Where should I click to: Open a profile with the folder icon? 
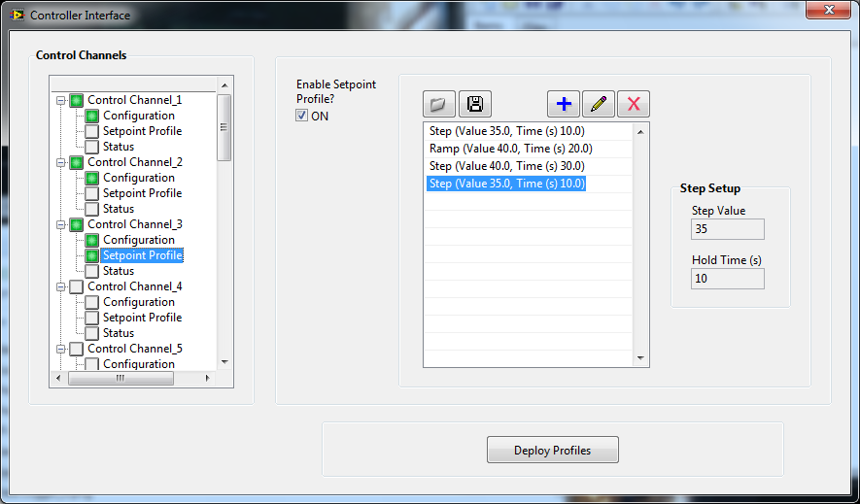[x=439, y=104]
